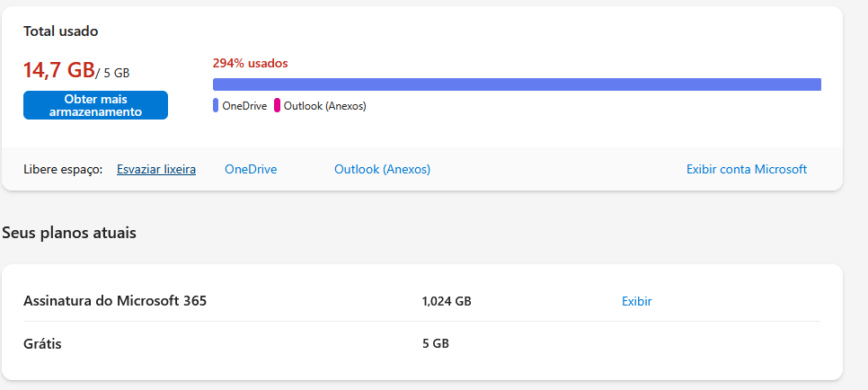This screenshot has width=868, height=390.
Task: Click the Seus planos atuais heading
Action: point(69,233)
